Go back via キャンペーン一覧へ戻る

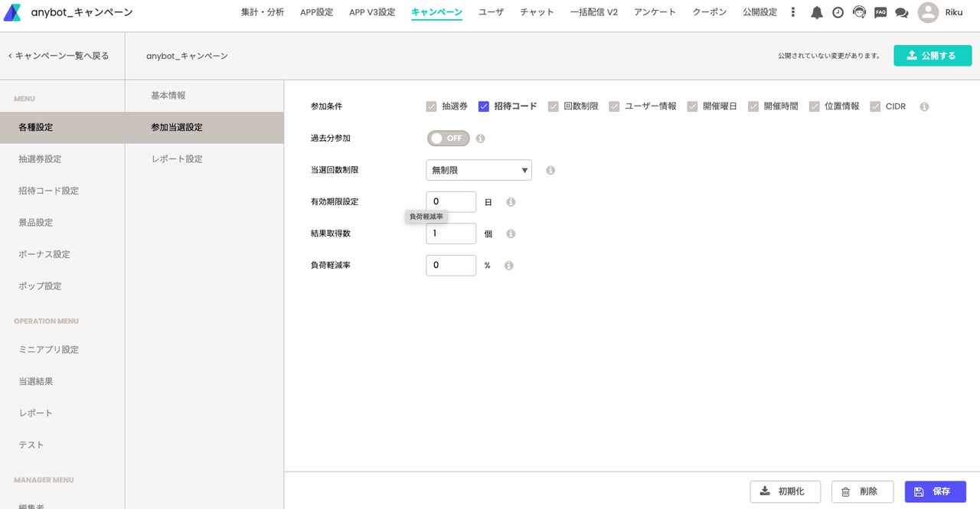(59, 56)
